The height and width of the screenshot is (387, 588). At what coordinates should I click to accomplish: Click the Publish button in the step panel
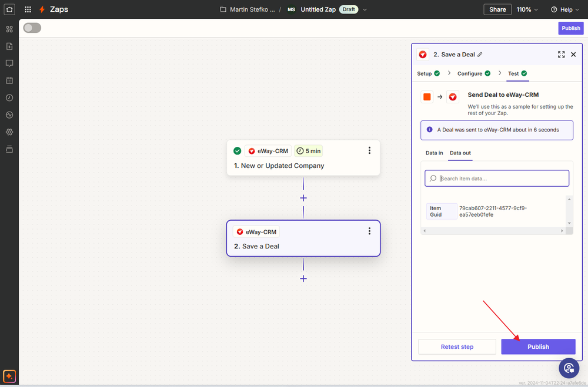[x=538, y=346]
